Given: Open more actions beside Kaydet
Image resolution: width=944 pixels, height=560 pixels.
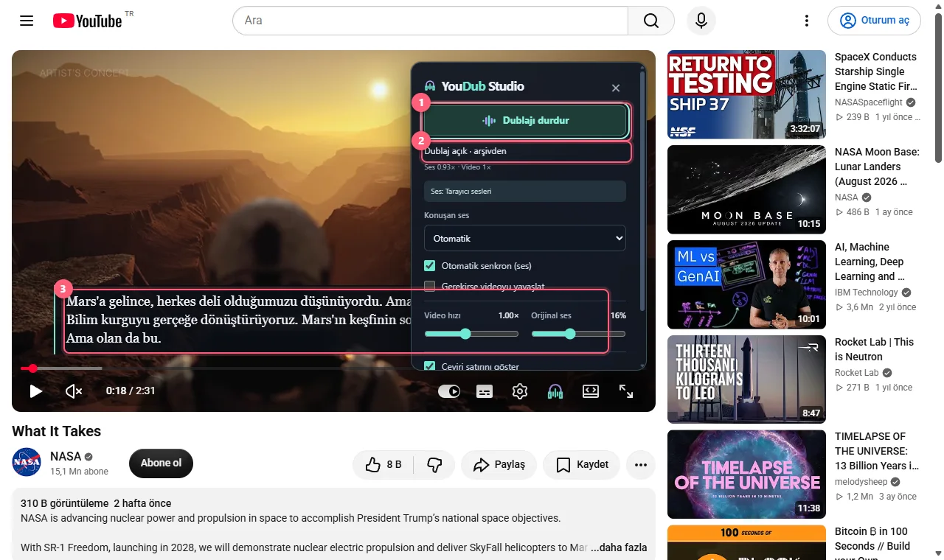Looking at the screenshot, I should (641, 465).
